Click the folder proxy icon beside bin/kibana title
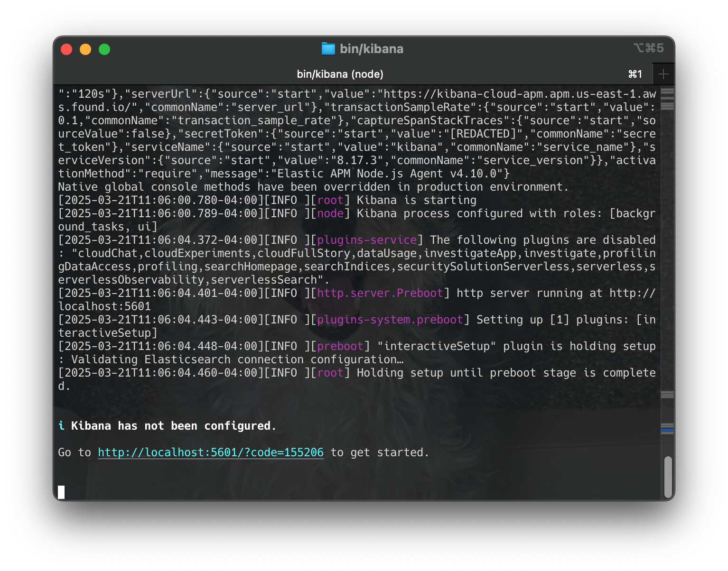Screen dimensions: 728x571 point(328,48)
